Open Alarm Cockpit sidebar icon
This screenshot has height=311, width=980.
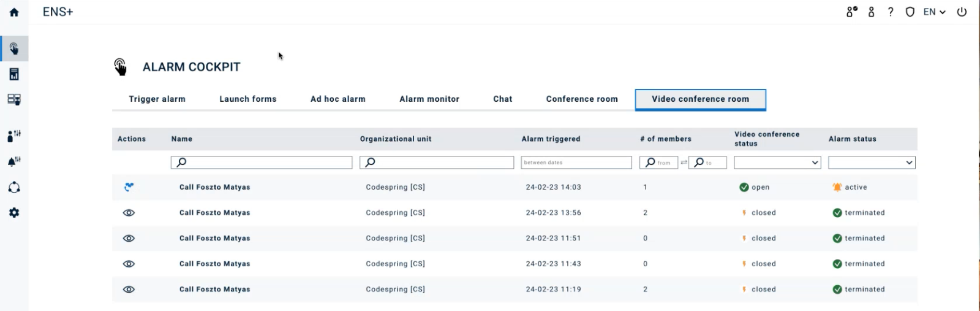(14, 48)
